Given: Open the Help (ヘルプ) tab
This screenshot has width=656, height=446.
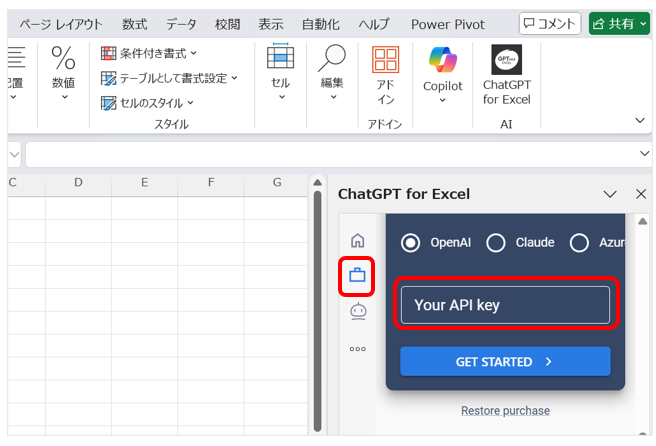Looking at the screenshot, I should [x=374, y=25].
